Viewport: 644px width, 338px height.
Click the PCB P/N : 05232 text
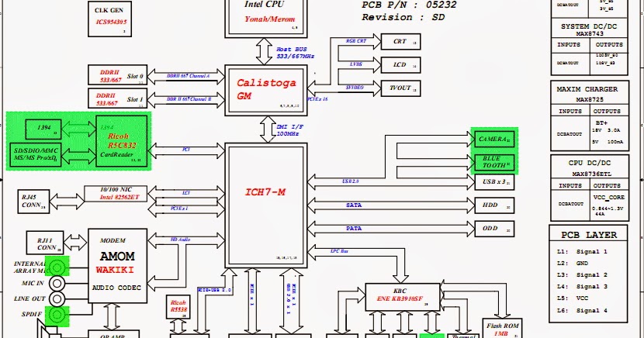pos(409,5)
